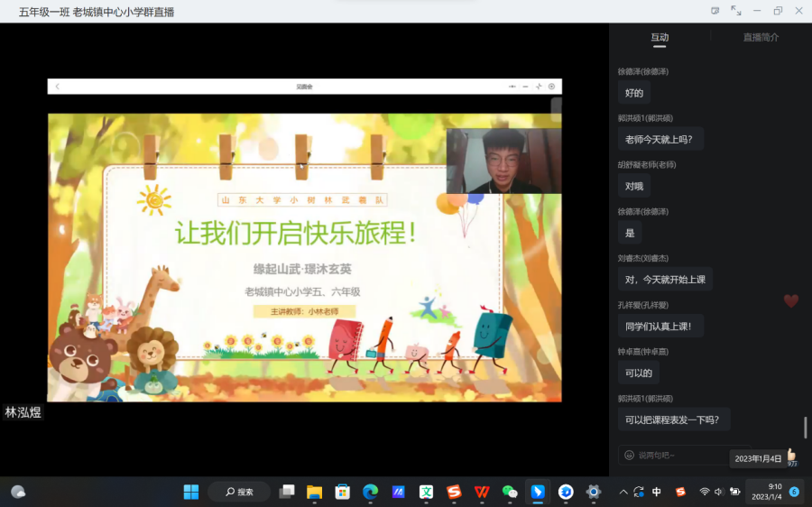Switch to the 直播简介 tab
Viewport: 812px width, 507px height.
pyautogui.click(x=761, y=37)
